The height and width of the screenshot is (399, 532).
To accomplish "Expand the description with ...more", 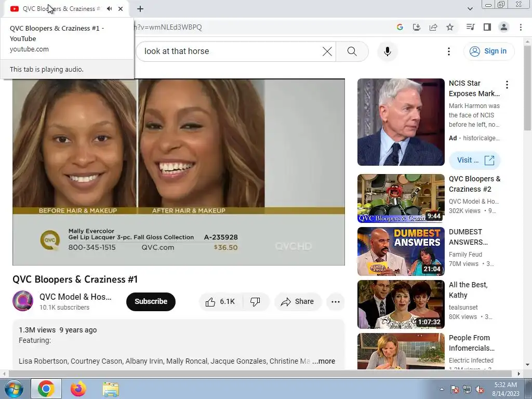I will coord(324,362).
